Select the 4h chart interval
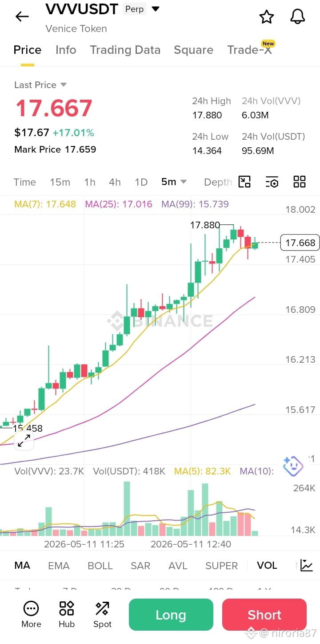 pos(115,182)
